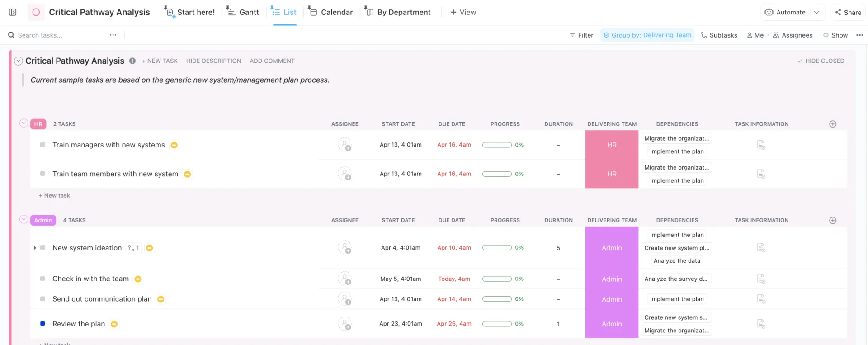Toggle status box for Train managers with new systems
Viewport: 868px width, 345px height.
[x=42, y=145]
